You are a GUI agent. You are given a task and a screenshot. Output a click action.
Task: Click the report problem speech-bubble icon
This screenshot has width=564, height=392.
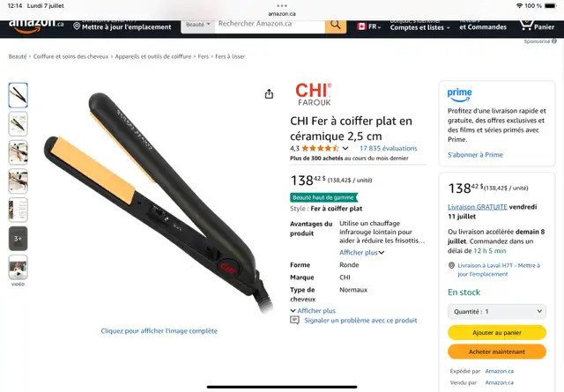[x=294, y=320]
